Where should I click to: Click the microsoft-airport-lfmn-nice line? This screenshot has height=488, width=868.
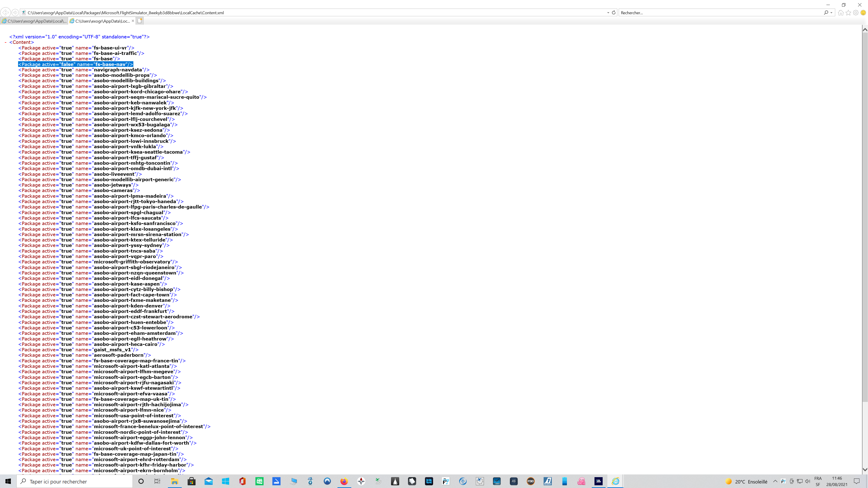point(95,410)
